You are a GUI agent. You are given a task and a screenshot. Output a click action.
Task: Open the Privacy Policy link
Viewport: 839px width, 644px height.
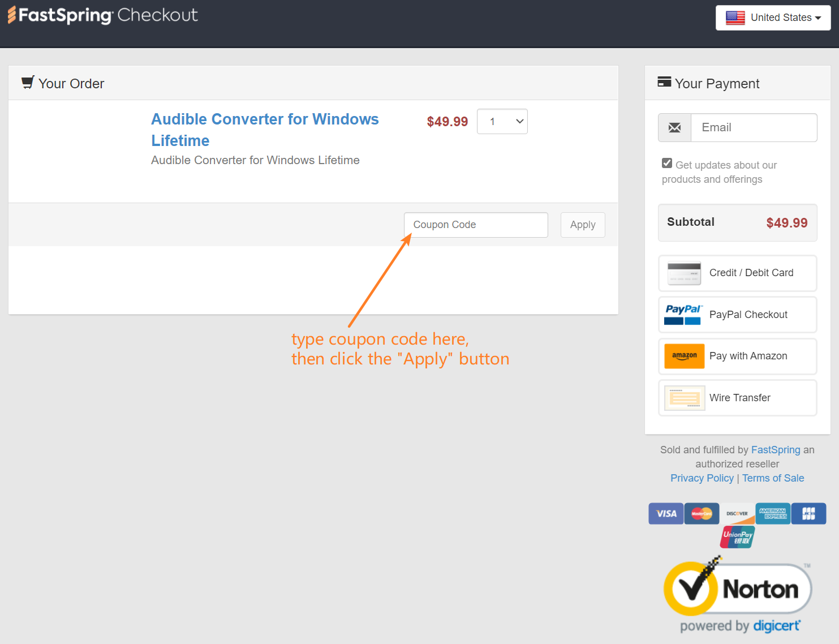702,478
